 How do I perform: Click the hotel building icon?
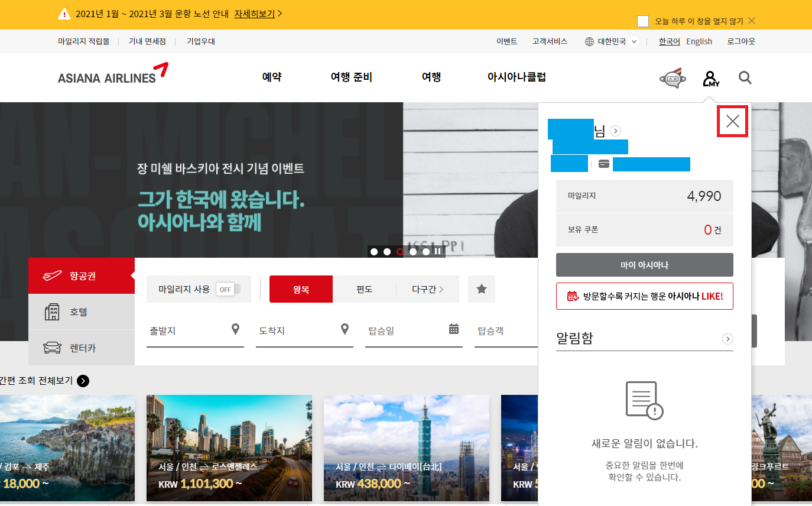click(x=52, y=312)
